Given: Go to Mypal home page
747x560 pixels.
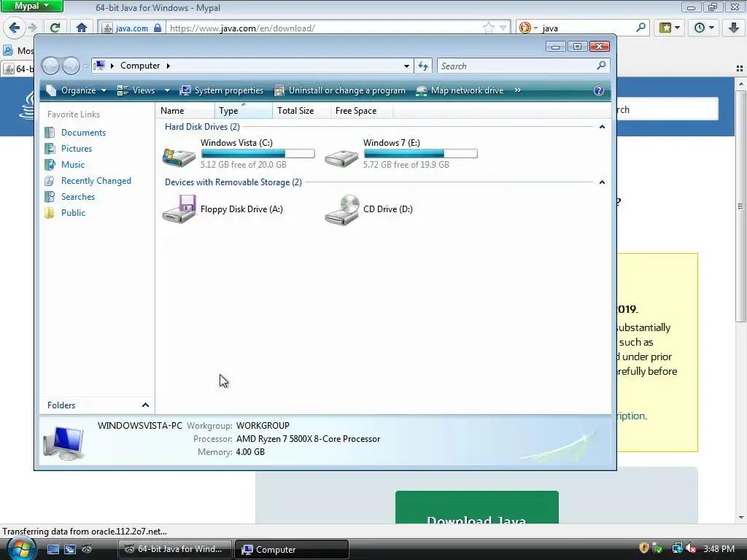Looking at the screenshot, I should click(x=82, y=28).
